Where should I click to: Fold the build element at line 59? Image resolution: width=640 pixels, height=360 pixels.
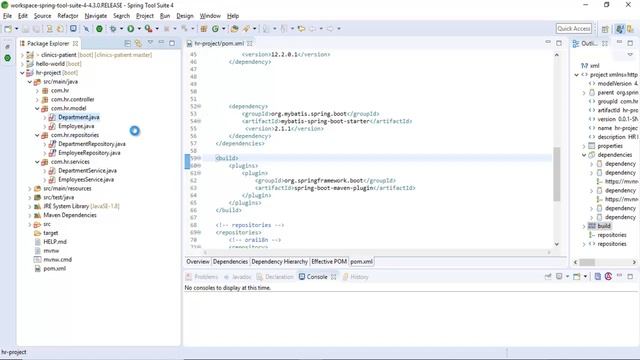coord(199,158)
